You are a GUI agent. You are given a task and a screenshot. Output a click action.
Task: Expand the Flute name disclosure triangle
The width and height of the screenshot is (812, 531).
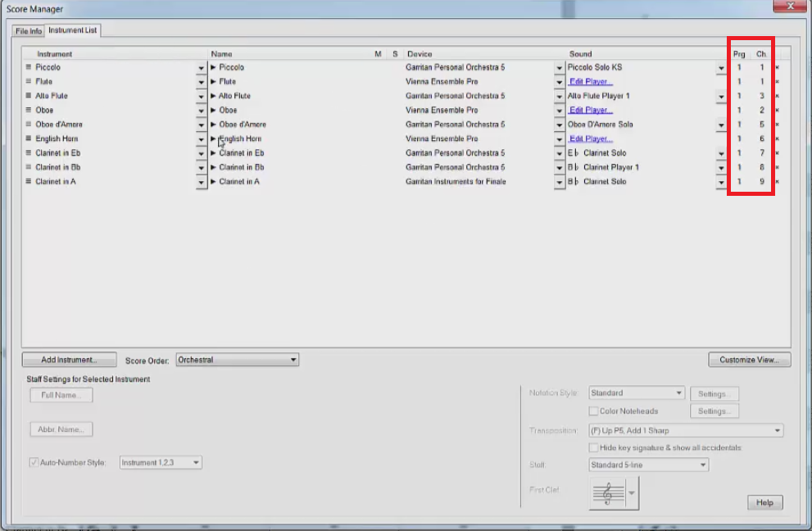coord(214,82)
